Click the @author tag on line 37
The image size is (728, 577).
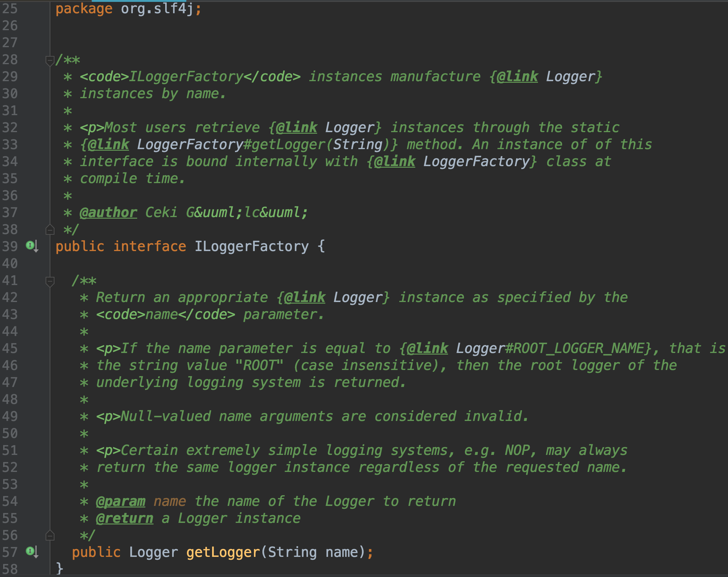click(109, 213)
